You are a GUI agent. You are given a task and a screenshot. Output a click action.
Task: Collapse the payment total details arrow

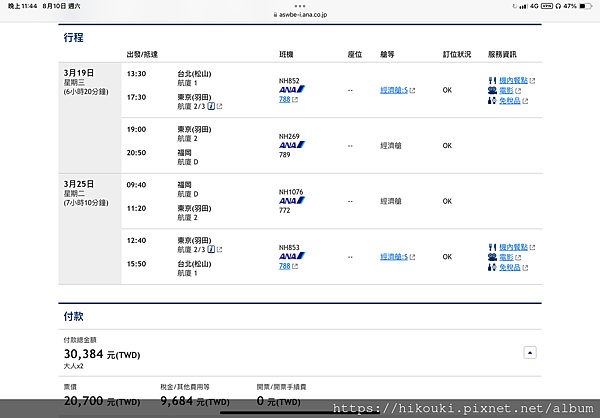pos(530,353)
